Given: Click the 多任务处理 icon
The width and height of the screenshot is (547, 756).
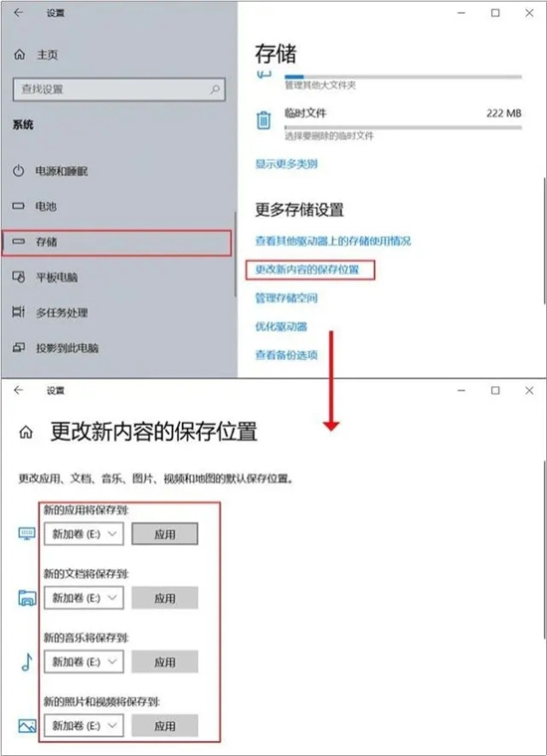Looking at the screenshot, I should 18,312.
